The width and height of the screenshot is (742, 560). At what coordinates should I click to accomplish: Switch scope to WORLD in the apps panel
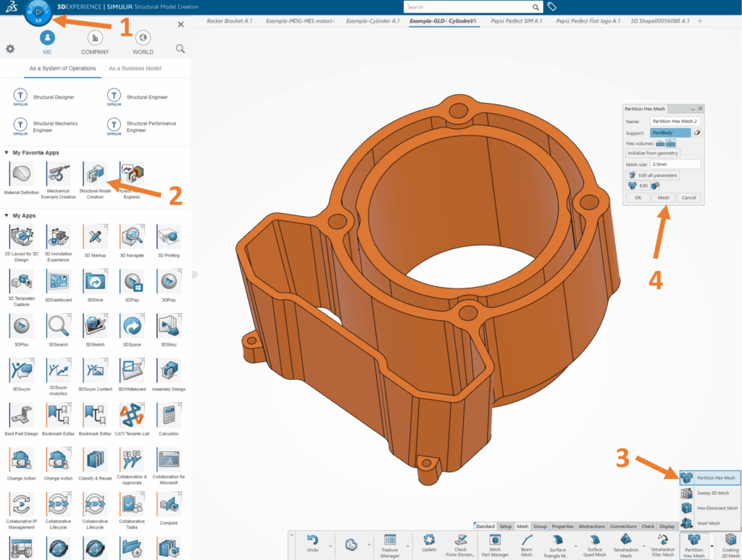pyautogui.click(x=142, y=43)
